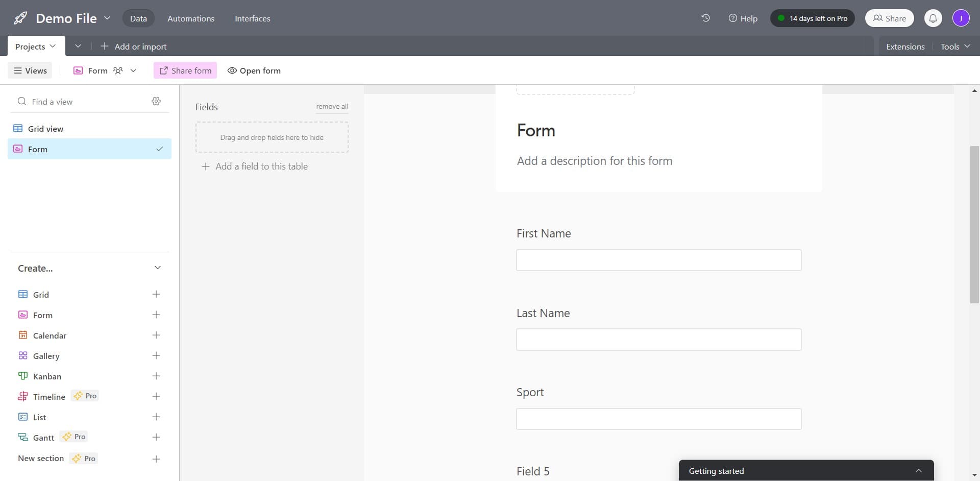The width and height of the screenshot is (980, 481).
Task: Expand the Demo File dropdown
Action: point(107,18)
